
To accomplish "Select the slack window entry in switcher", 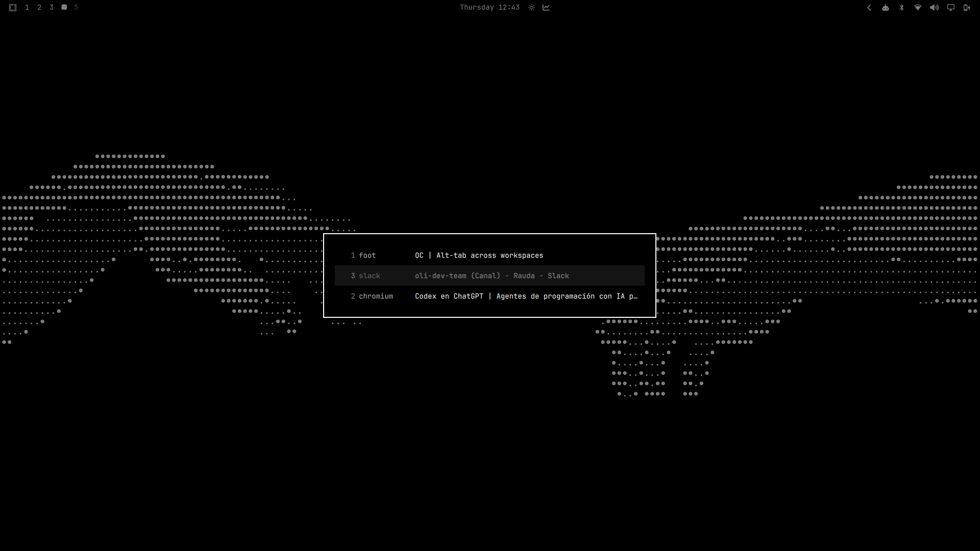I will [489, 275].
